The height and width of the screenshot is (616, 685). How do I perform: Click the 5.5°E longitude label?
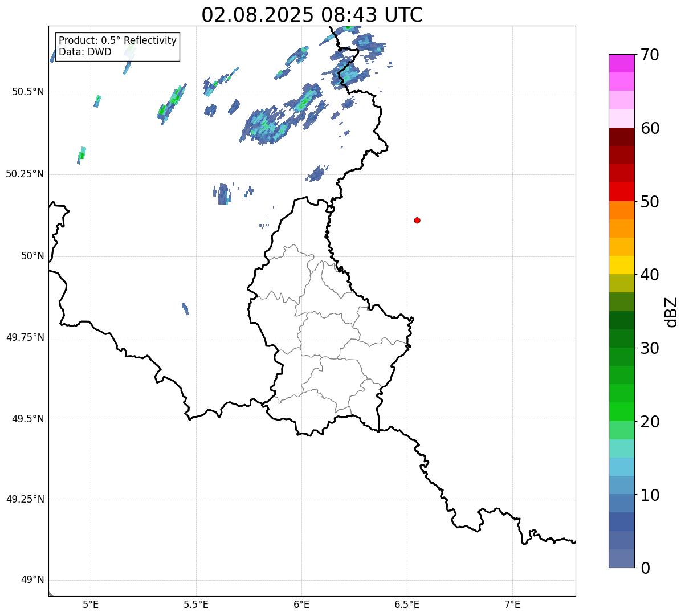[196, 604]
